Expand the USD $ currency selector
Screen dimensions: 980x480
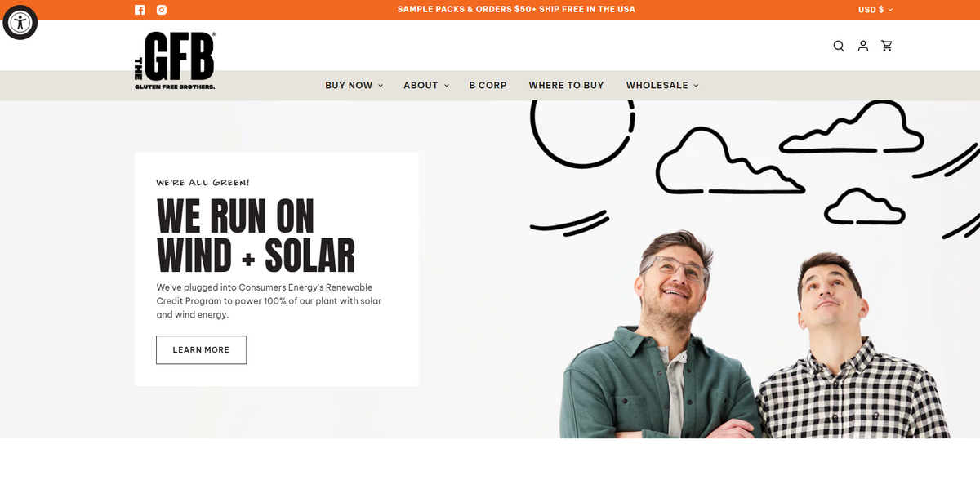[875, 10]
